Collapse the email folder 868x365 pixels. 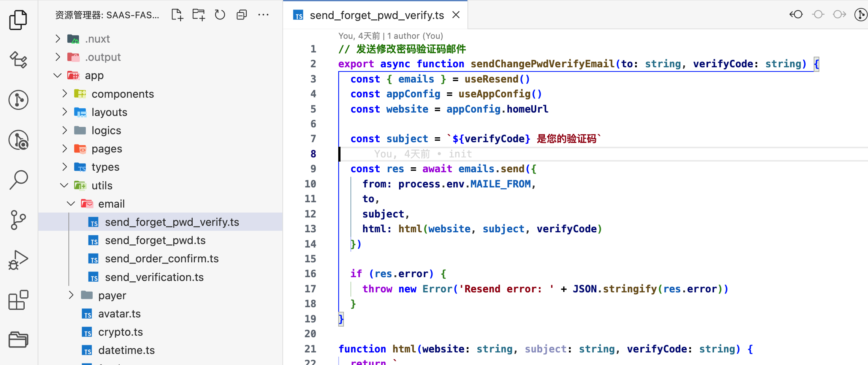tap(71, 204)
